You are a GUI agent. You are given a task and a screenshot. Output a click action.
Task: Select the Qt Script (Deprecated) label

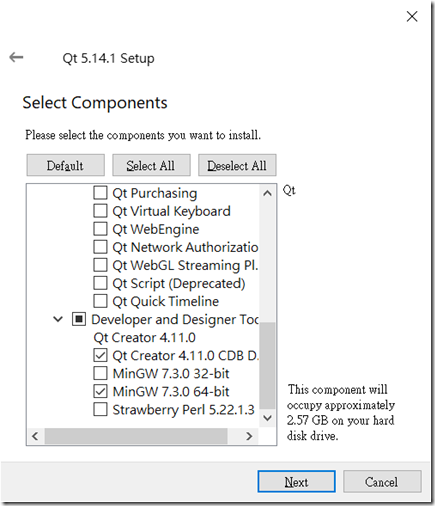point(179,283)
